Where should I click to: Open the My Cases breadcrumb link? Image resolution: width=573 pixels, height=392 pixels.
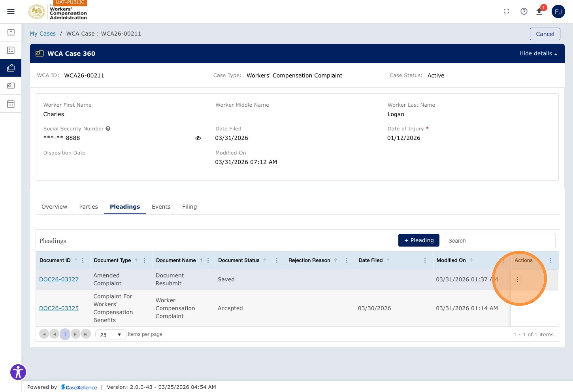pos(43,34)
